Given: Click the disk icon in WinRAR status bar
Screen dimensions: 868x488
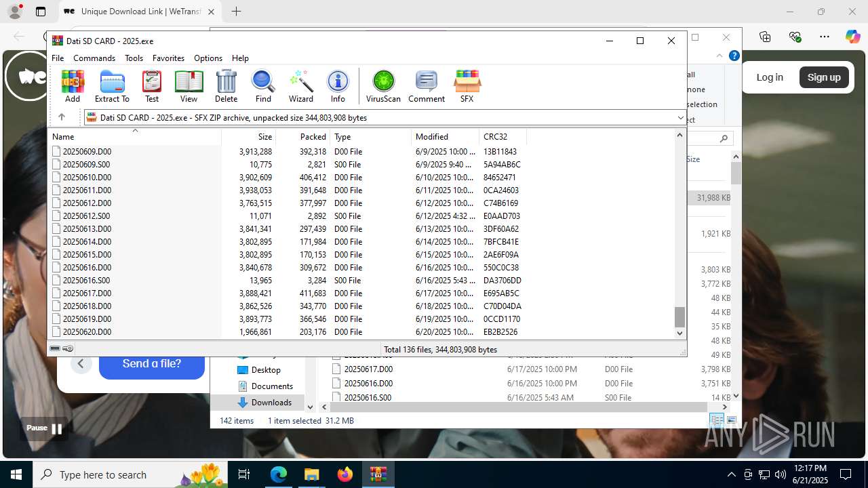Looking at the screenshot, I should (55, 348).
